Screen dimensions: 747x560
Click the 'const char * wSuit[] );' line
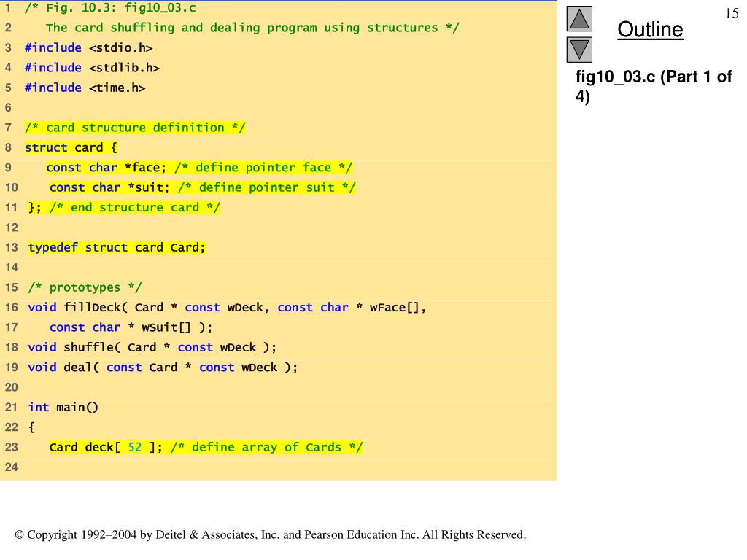point(131,327)
